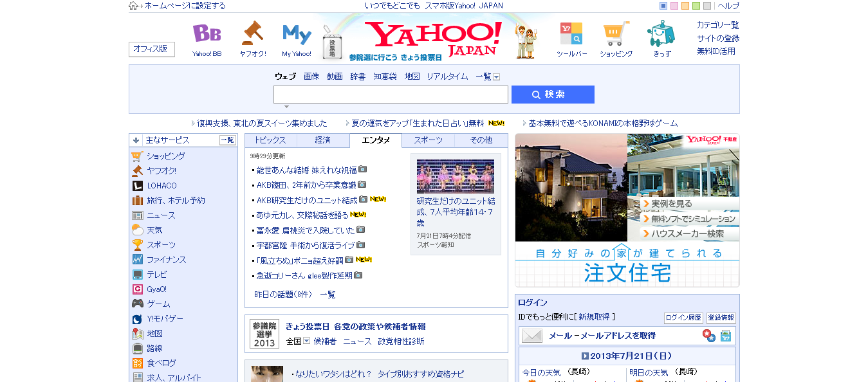This screenshot has width=868, height=382.
Task: Expand the small triangle under search box
Action: [286, 107]
